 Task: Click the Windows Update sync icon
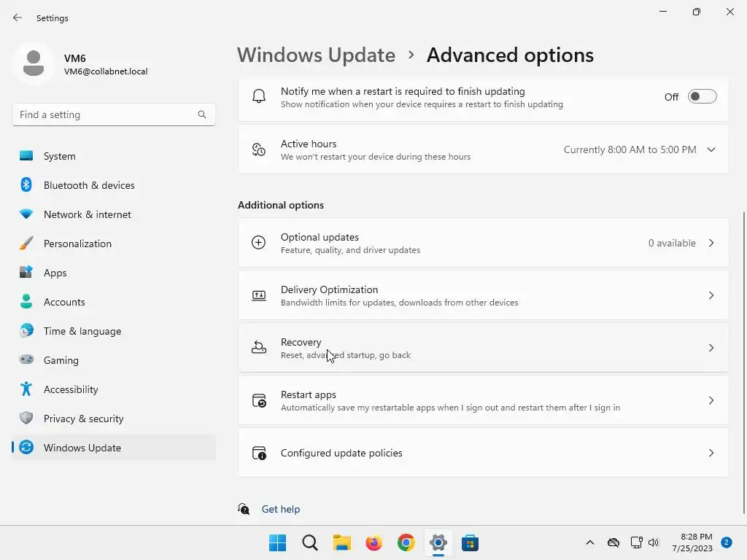[26, 447]
